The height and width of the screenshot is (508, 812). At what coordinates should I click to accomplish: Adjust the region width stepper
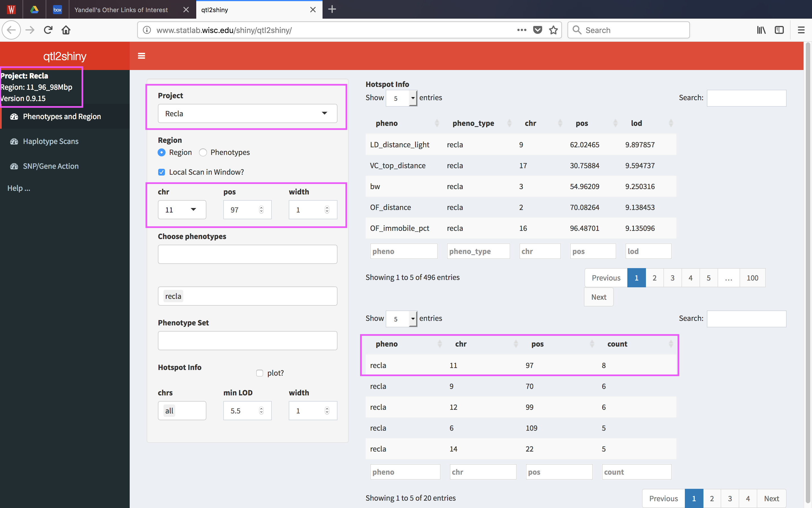(x=327, y=210)
